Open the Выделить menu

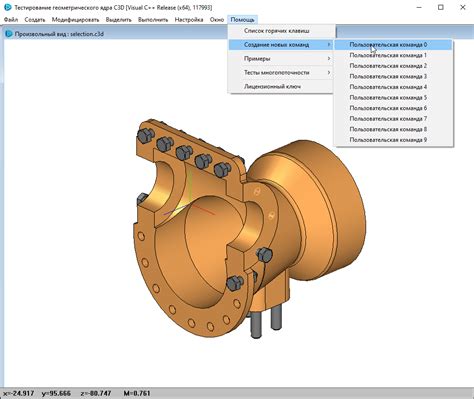coord(119,20)
